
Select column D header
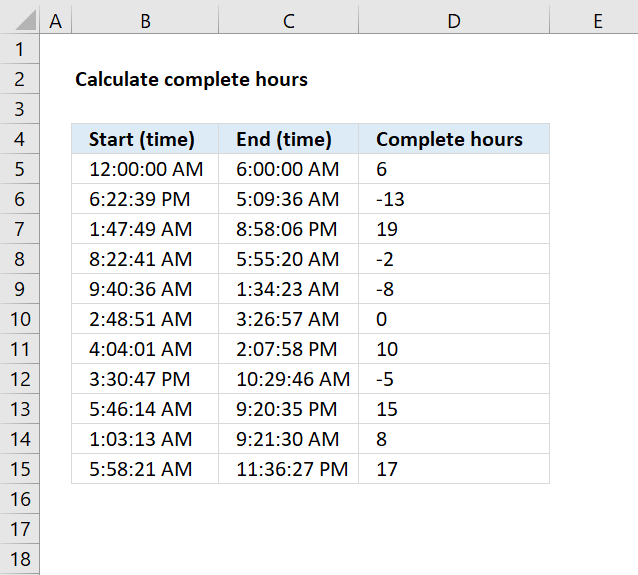coord(454,20)
